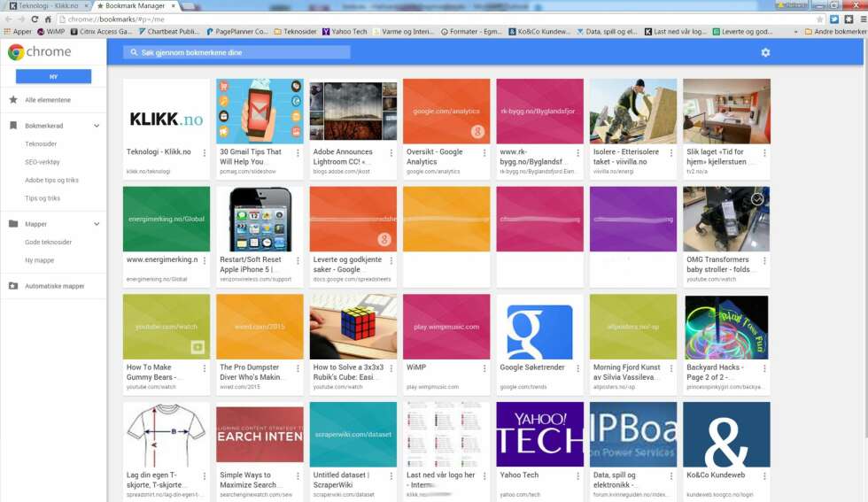Open the Gode teknosider folder

click(48, 242)
